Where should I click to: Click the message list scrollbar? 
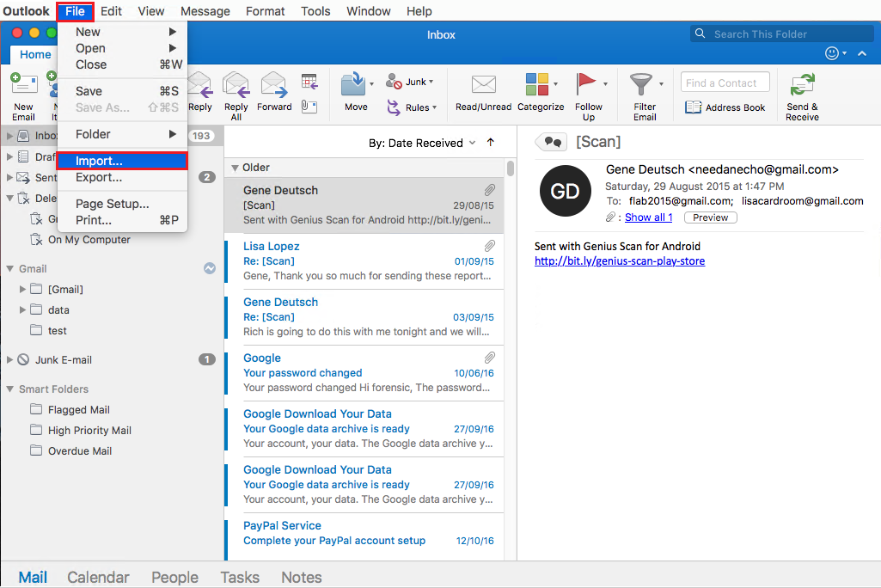[511, 168]
